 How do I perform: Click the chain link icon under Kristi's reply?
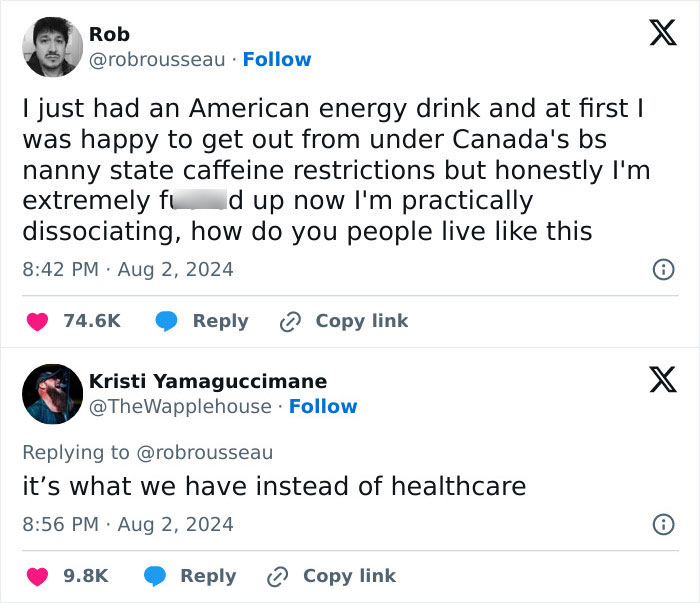[x=278, y=576]
